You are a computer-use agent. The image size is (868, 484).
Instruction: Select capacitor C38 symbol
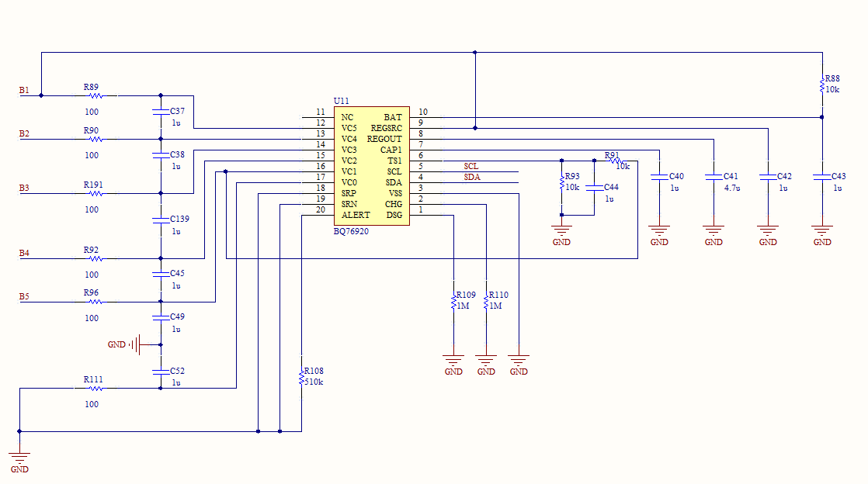[161, 155]
